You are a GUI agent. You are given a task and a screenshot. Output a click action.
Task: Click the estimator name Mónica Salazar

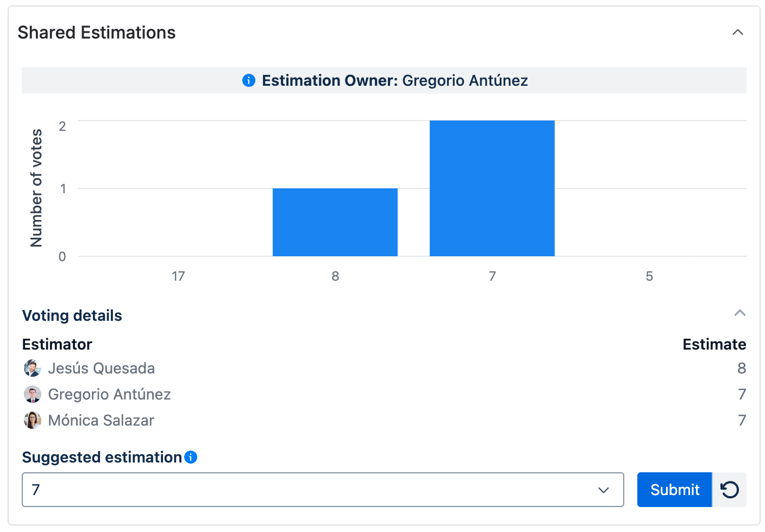[x=101, y=420]
